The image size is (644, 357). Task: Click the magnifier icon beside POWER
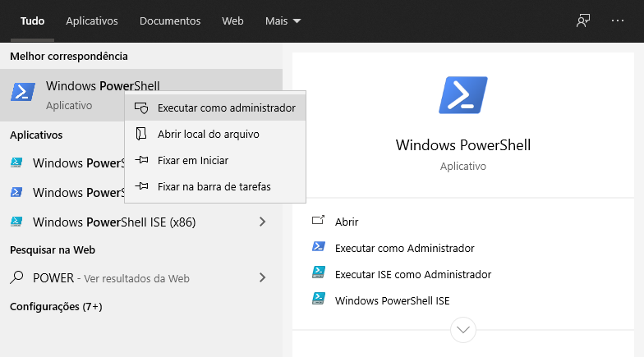click(16, 277)
